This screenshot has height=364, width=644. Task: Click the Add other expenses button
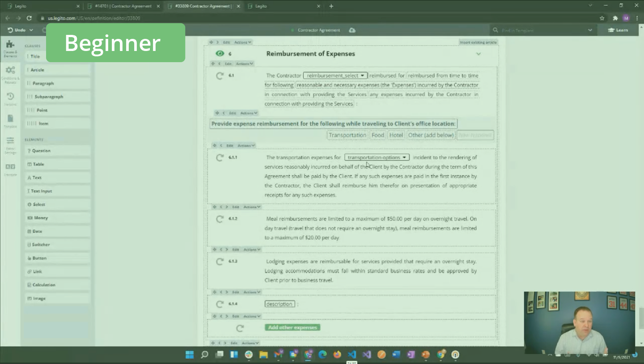tap(292, 327)
